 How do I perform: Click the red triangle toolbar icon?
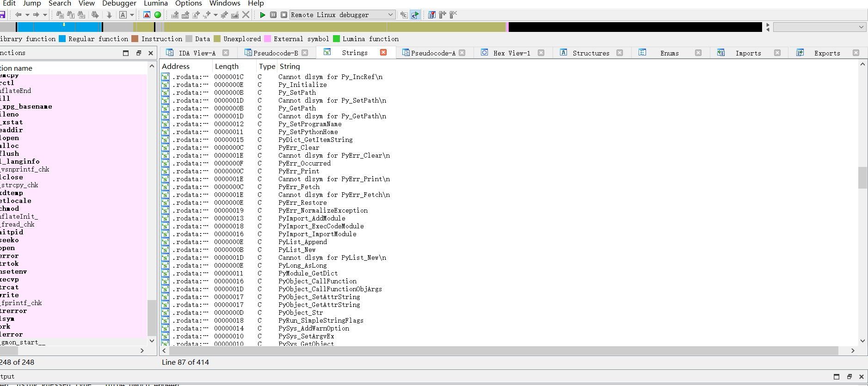147,15
